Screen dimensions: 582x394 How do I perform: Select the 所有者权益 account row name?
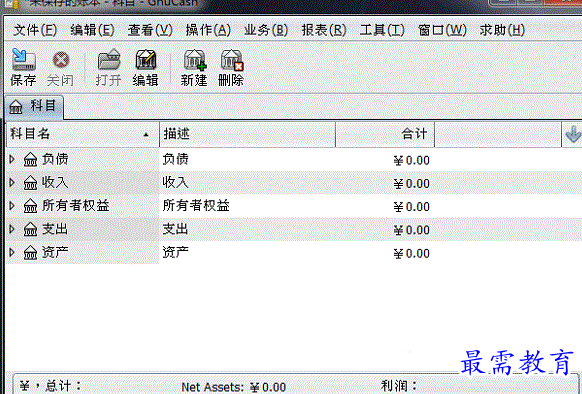coord(76,206)
